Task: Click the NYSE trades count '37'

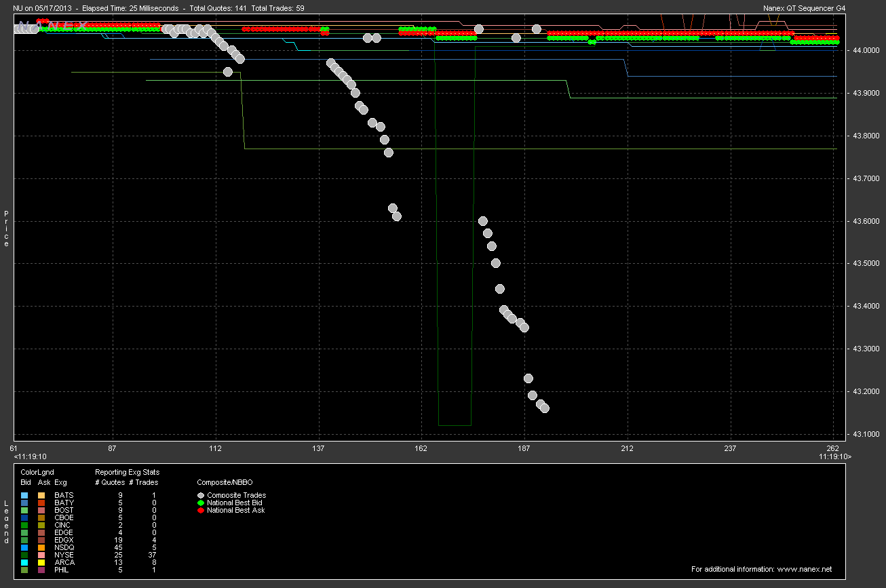Action: click(153, 555)
